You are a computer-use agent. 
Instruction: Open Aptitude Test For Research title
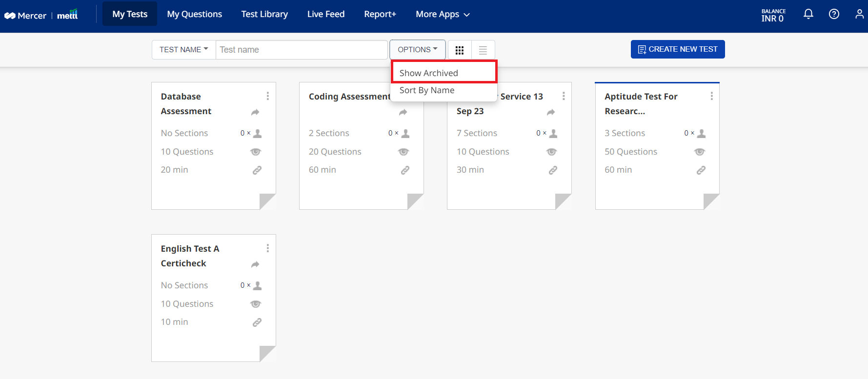(x=641, y=104)
